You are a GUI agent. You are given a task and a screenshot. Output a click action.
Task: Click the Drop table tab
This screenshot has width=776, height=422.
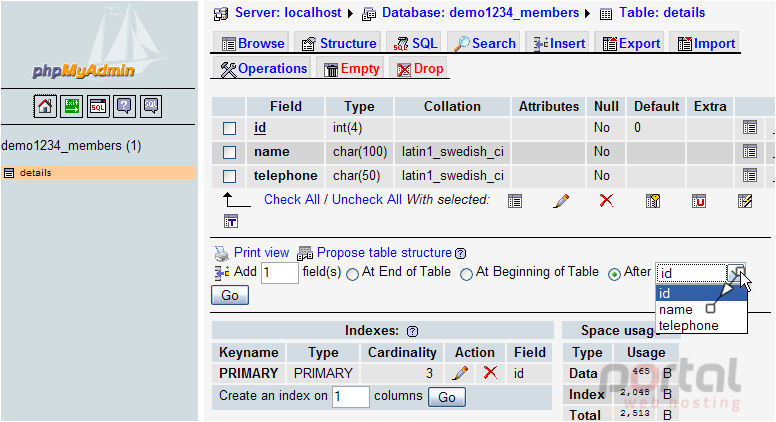419,69
